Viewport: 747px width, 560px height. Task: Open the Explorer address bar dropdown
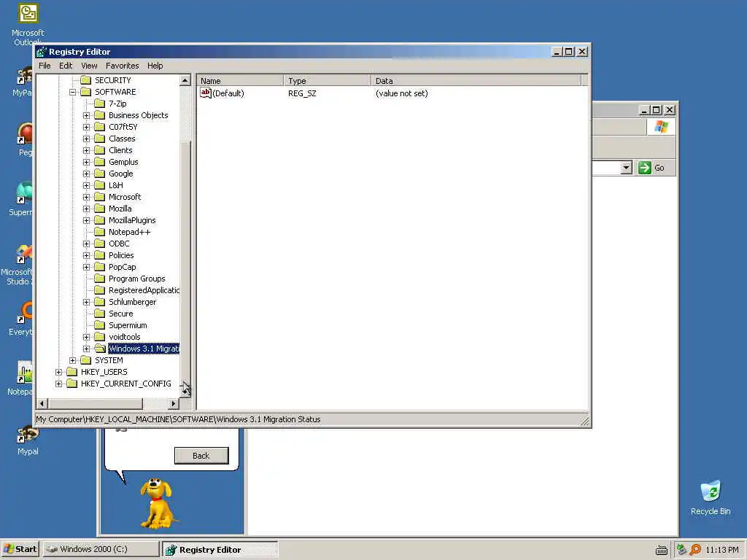(626, 168)
